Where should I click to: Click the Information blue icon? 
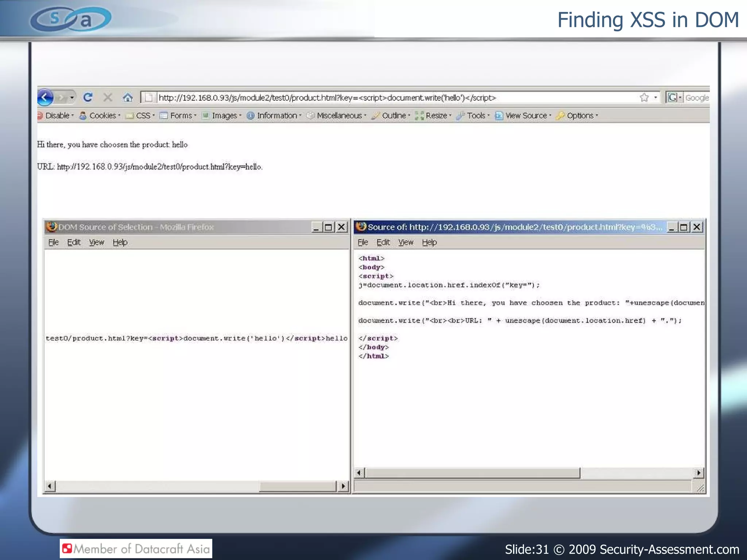[251, 116]
